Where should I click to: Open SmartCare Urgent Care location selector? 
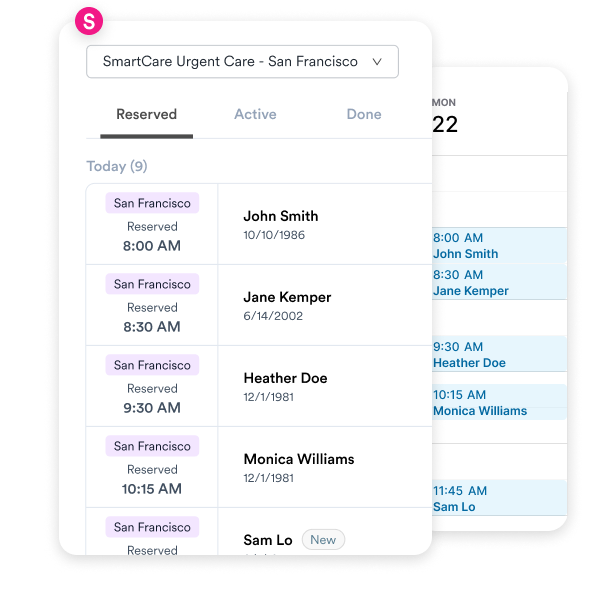point(243,62)
